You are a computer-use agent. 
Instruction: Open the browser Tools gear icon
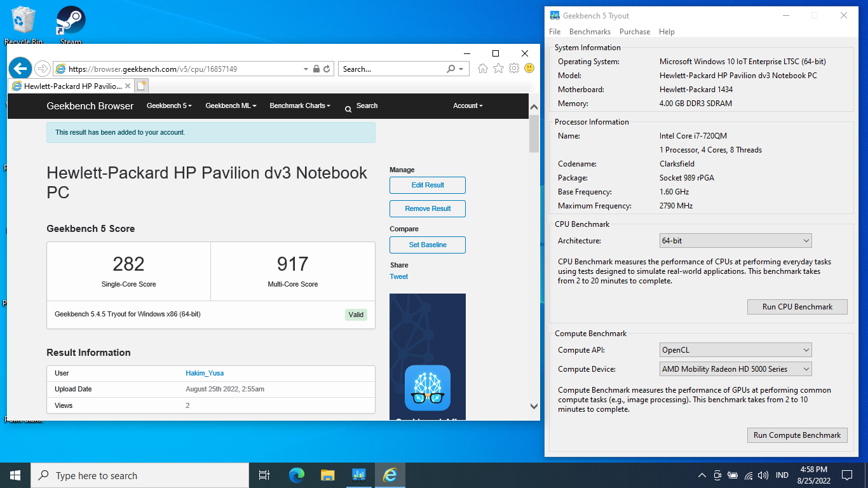(x=513, y=69)
